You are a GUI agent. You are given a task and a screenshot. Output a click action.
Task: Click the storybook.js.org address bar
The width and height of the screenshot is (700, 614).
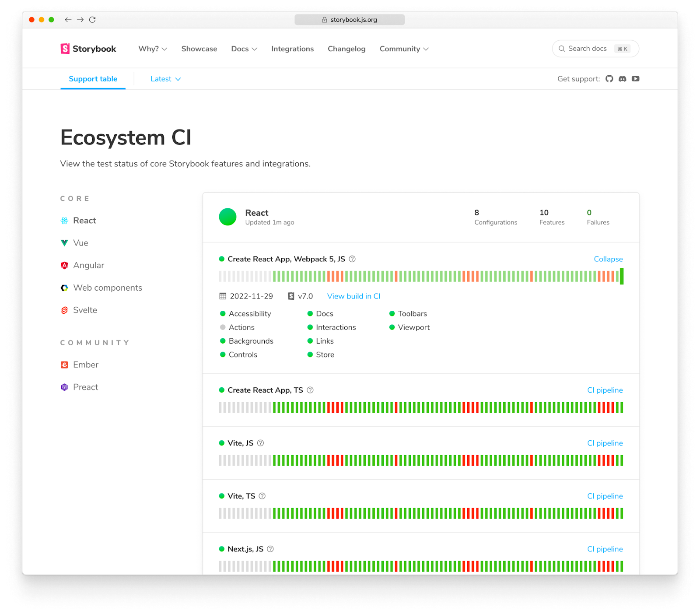(x=350, y=20)
